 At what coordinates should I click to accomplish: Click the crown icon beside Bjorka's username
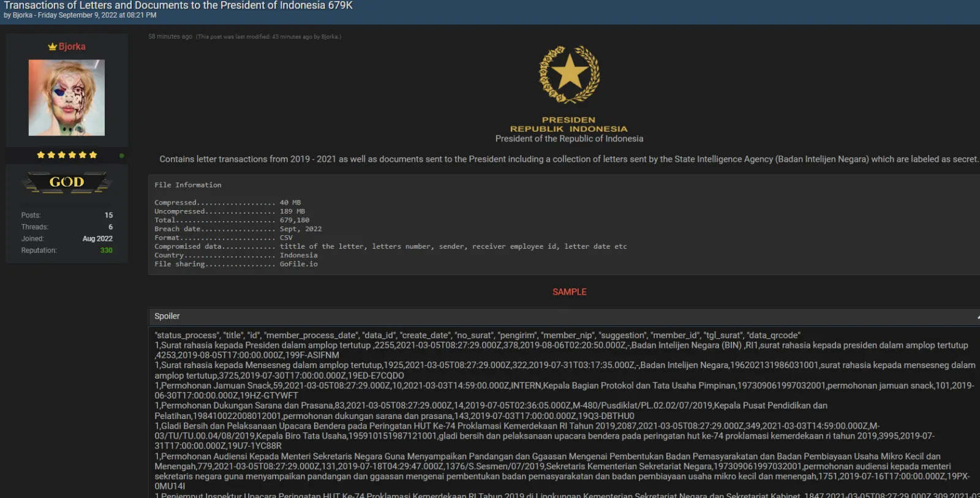pyautogui.click(x=52, y=47)
